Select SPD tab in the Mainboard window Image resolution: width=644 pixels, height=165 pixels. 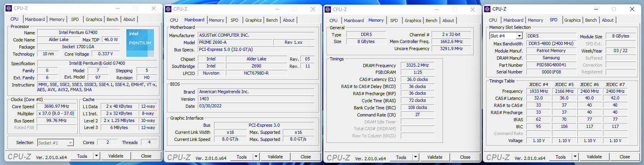[235, 20]
